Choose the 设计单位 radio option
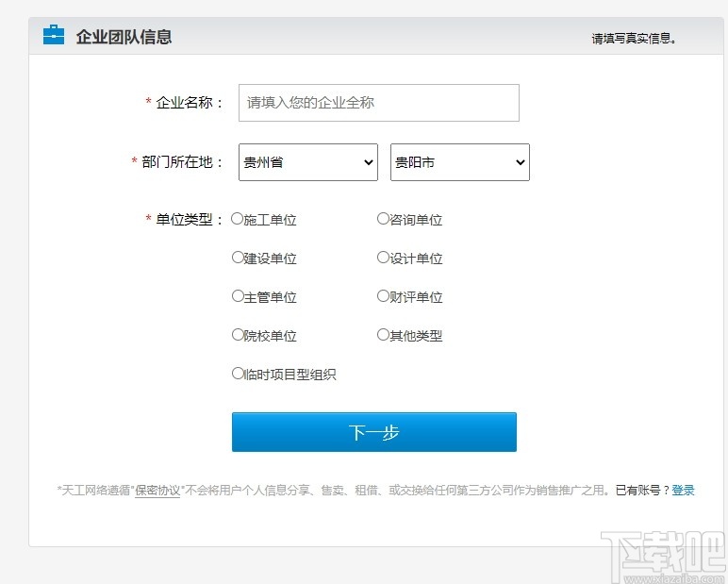 point(383,257)
